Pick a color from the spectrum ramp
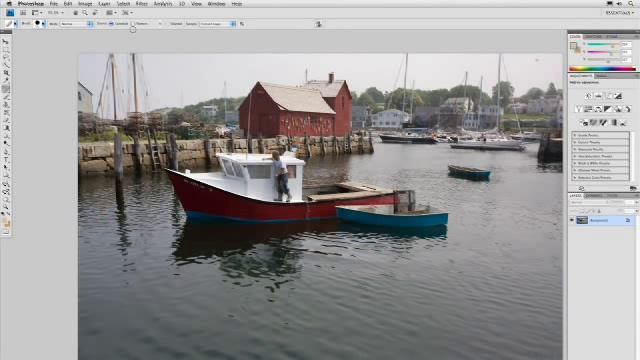This screenshot has height=360, width=640. coord(602,68)
